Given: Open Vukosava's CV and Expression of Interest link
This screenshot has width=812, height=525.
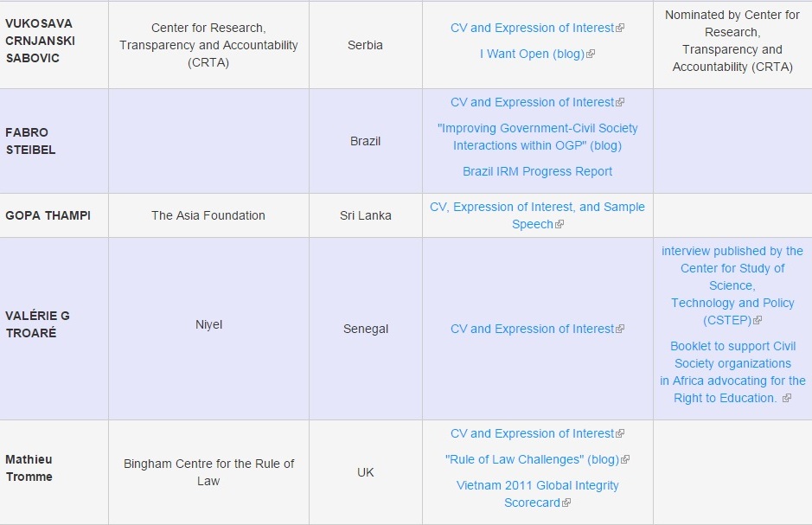Looking at the screenshot, I should tap(532, 28).
